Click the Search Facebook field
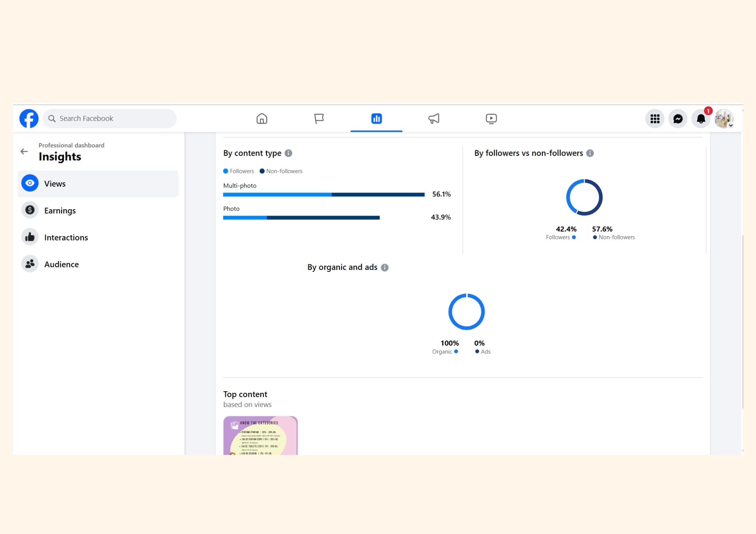Viewport: 756px width, 534px height. [110, 119]
